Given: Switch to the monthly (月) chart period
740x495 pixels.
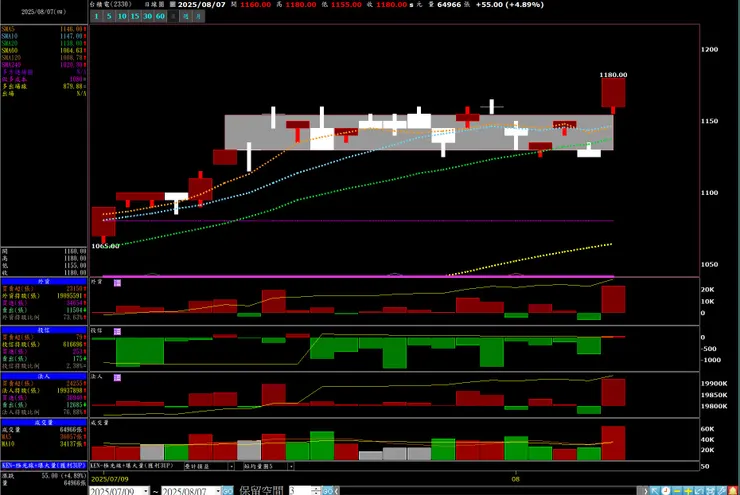Looking at the screenshot, I should point(198,17).
